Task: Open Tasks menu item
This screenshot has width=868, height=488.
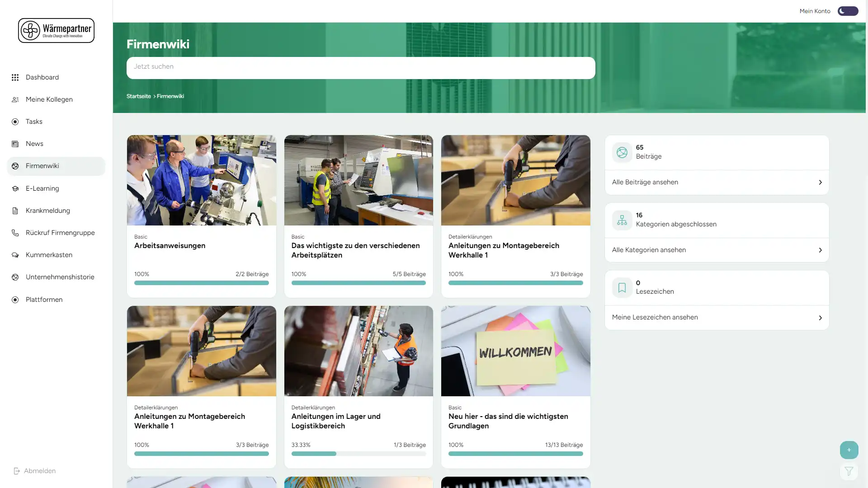Action: tap(56, 122)
